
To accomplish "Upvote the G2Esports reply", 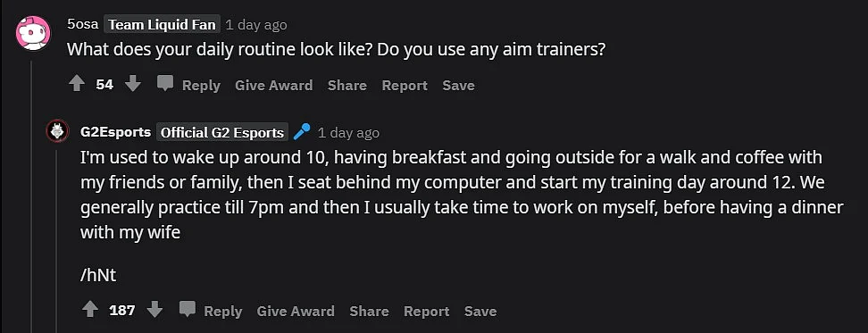I will [89, 310].
